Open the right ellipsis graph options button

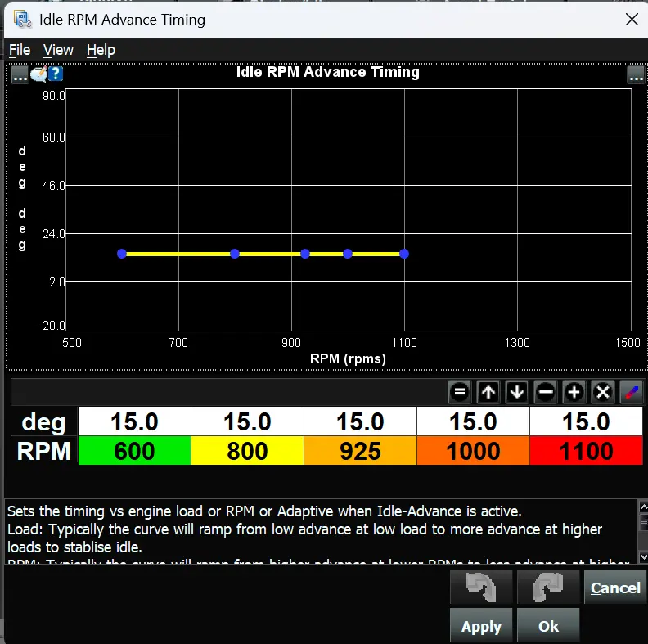(x=636, y=75)
